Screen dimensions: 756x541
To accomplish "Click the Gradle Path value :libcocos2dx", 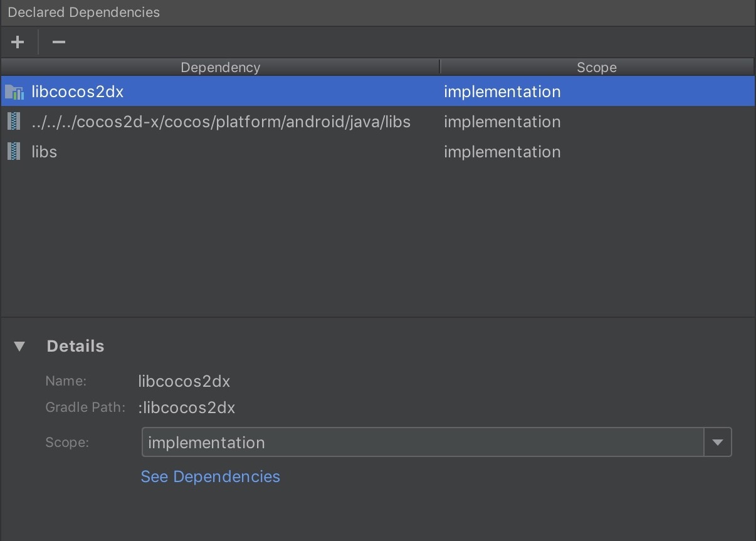I will 186,407.
